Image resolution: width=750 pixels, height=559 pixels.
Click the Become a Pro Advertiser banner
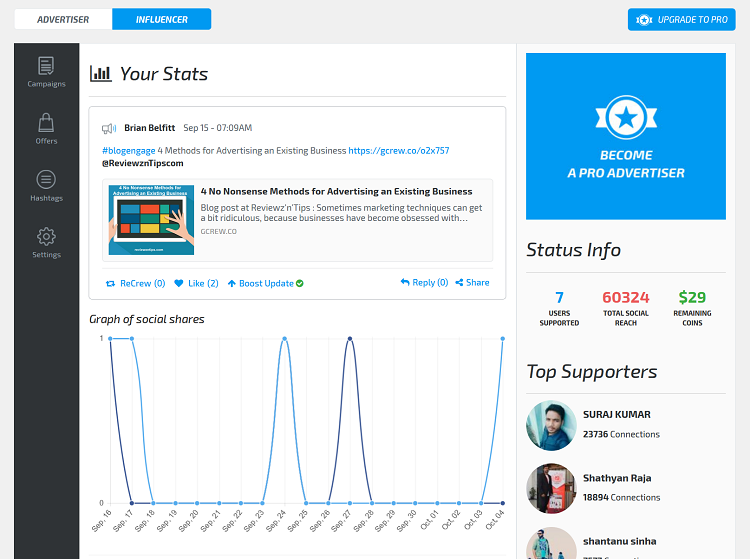pos(626,136)
